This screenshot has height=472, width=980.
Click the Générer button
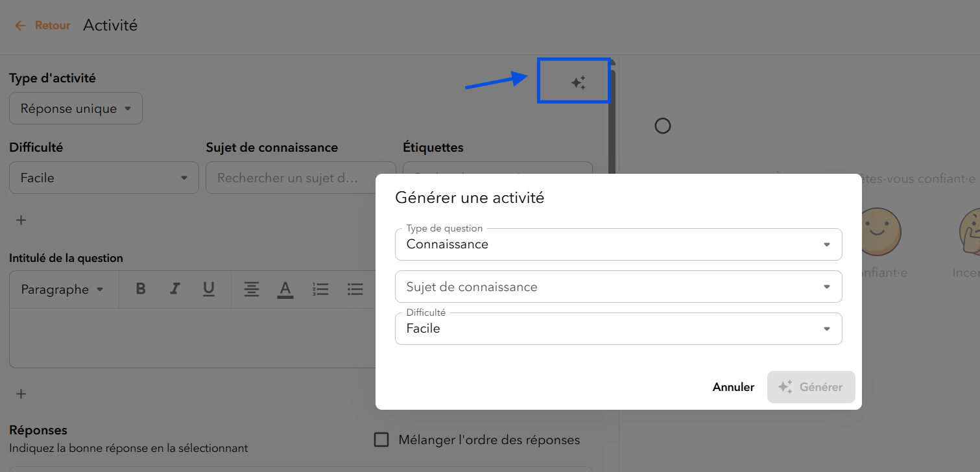click(811, 387)
